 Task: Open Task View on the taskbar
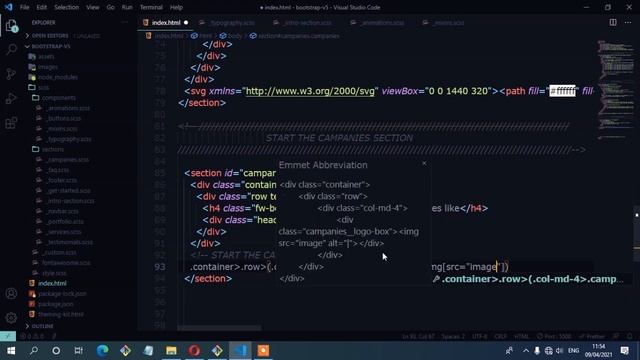79,351
